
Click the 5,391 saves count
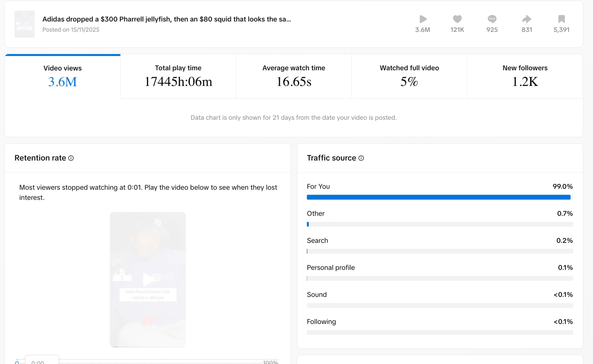pos(561,30)
